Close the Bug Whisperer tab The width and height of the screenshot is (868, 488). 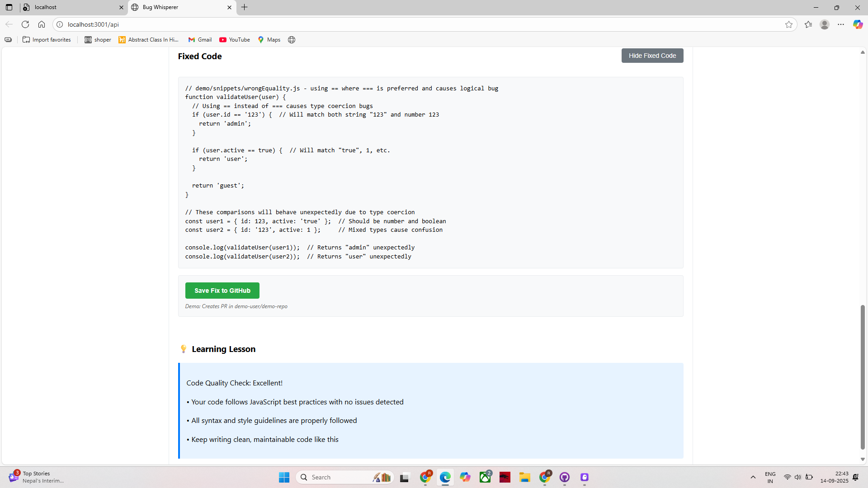click(229, 7)
